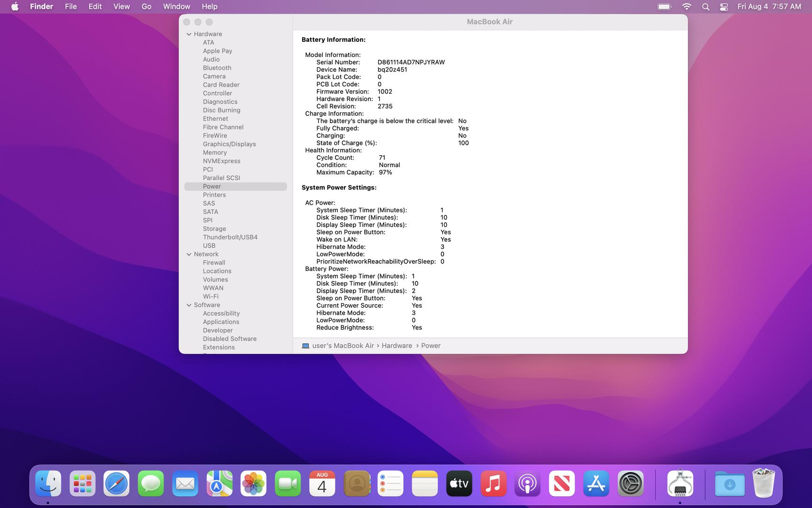Click user's MacBook Air in path bar
This screenshot has height=508, width=812.
[343, 346]
